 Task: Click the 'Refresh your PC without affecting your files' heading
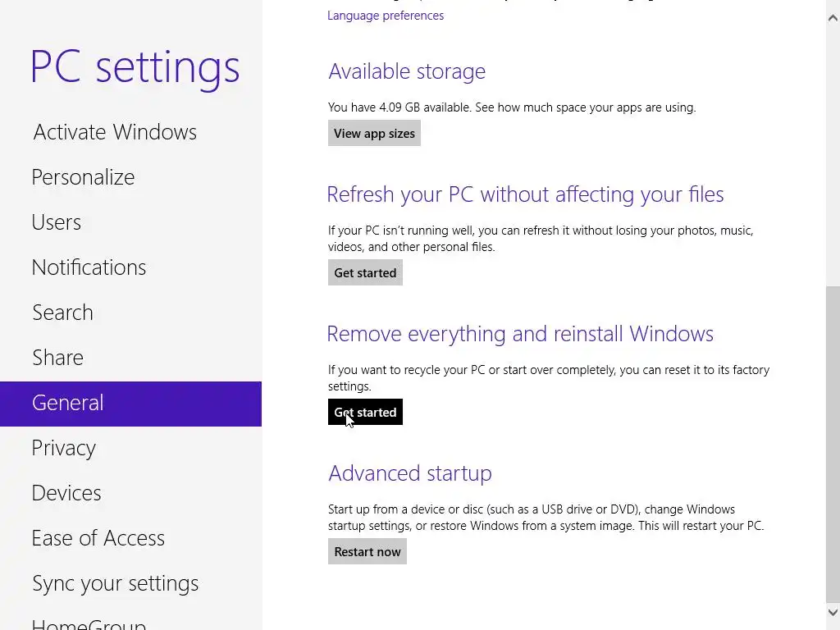(526, 194)
